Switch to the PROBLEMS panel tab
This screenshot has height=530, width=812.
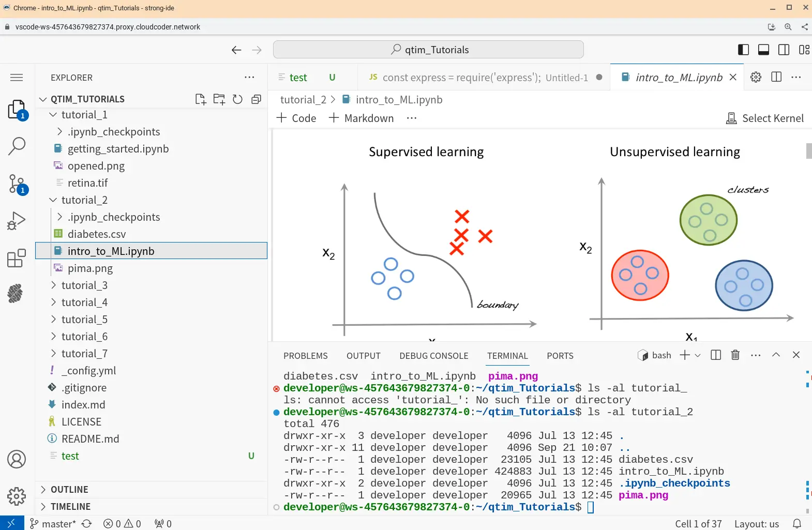[305, 356]
